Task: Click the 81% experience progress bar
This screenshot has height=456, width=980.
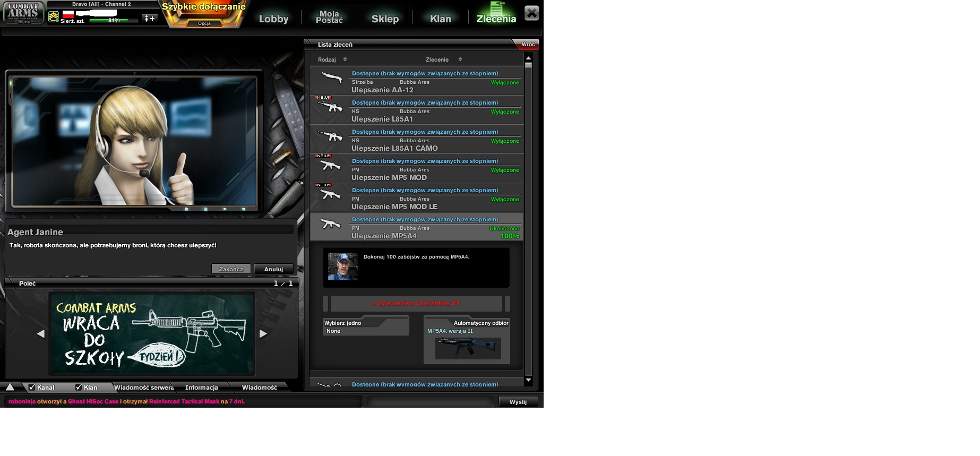Action: pyautogui.click(x=114, y=20)
